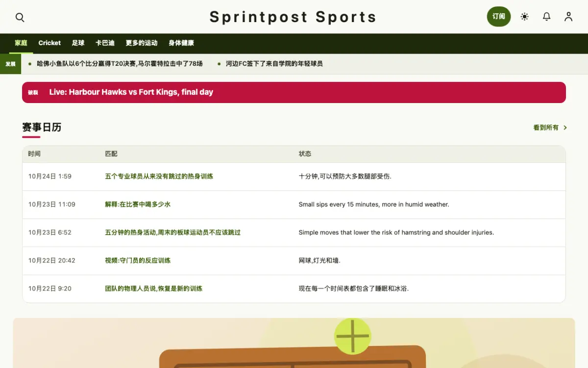Open 视频:守门员的反应训练 article
588x368 pixels.
click(x=138, y=261)
